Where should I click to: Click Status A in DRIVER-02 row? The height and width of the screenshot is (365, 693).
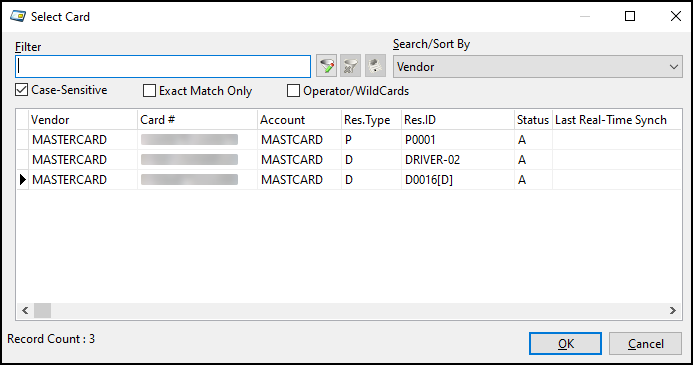click(522, 160)
